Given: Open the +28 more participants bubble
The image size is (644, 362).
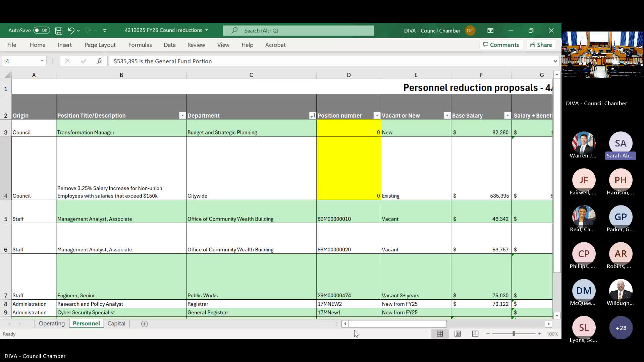Looking at the screenshot, I should (x=621, y=328).
